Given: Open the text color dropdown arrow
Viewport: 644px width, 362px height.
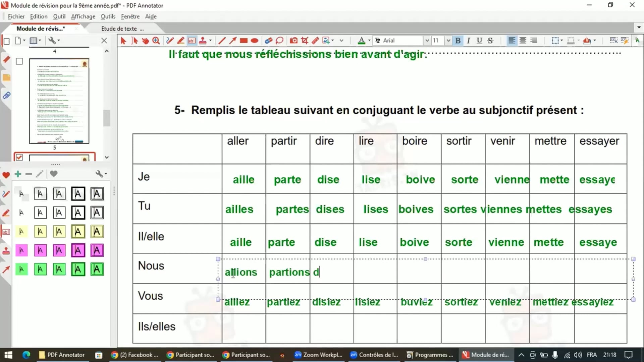Looking at the screenshot, I should click(369, 41).
